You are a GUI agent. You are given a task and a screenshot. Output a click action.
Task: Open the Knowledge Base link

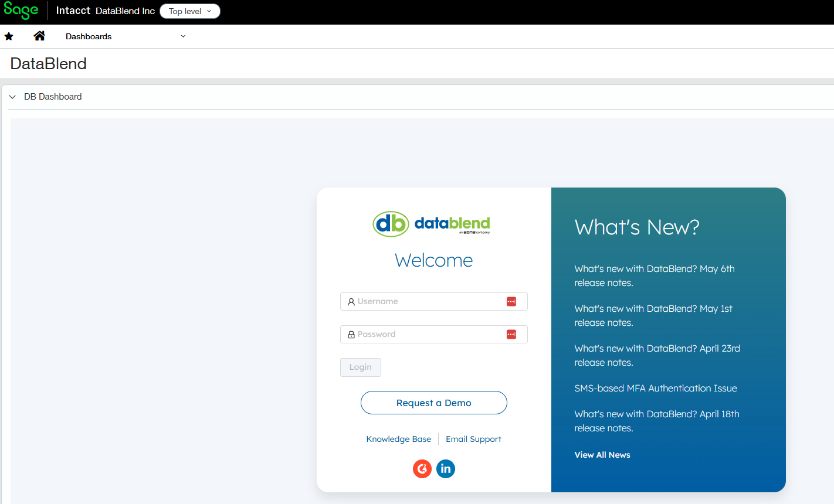point(399,439)
